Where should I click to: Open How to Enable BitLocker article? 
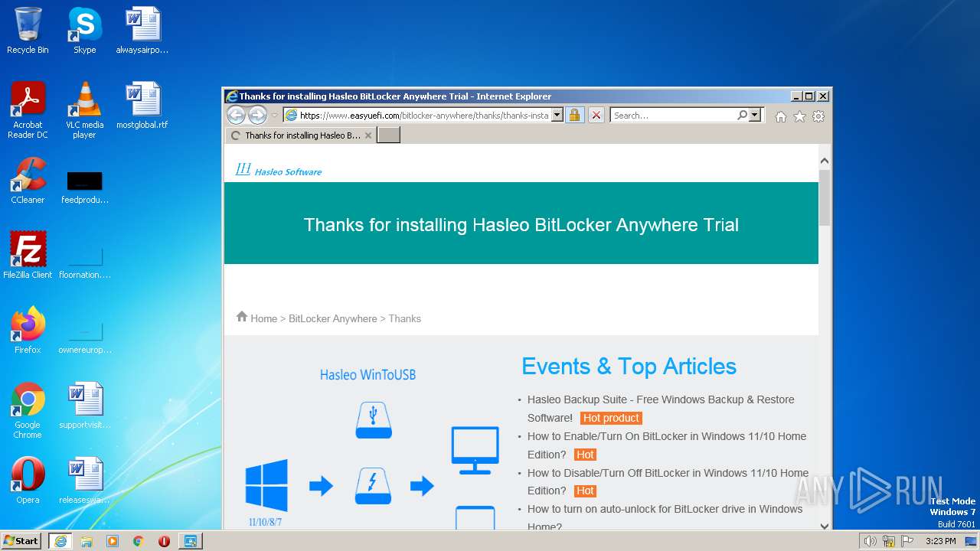[x=667, y=445]
